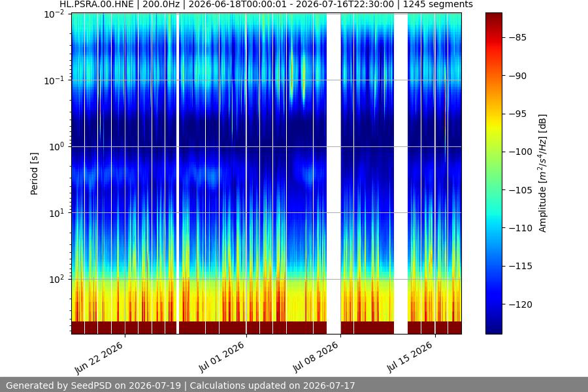Image resolution: width=588 pixels, height=392 pixels.
Task: Click the wide data gap before Jul 08
Action: (334, 173)
